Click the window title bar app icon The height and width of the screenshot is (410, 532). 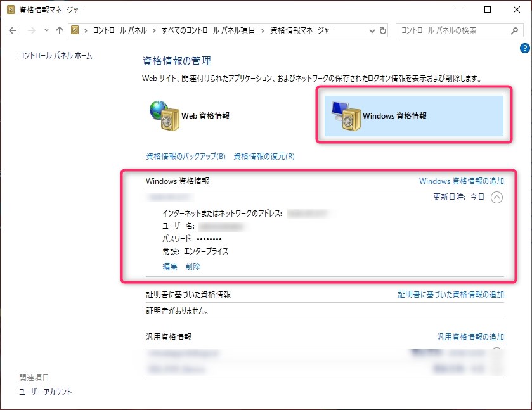coord(11,10)
